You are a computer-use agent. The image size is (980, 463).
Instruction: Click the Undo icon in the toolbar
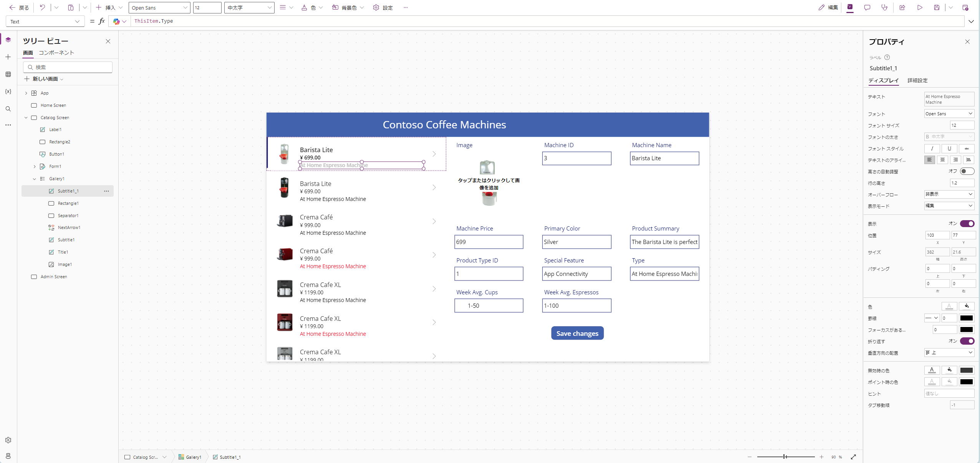click(x=42, y=7)
